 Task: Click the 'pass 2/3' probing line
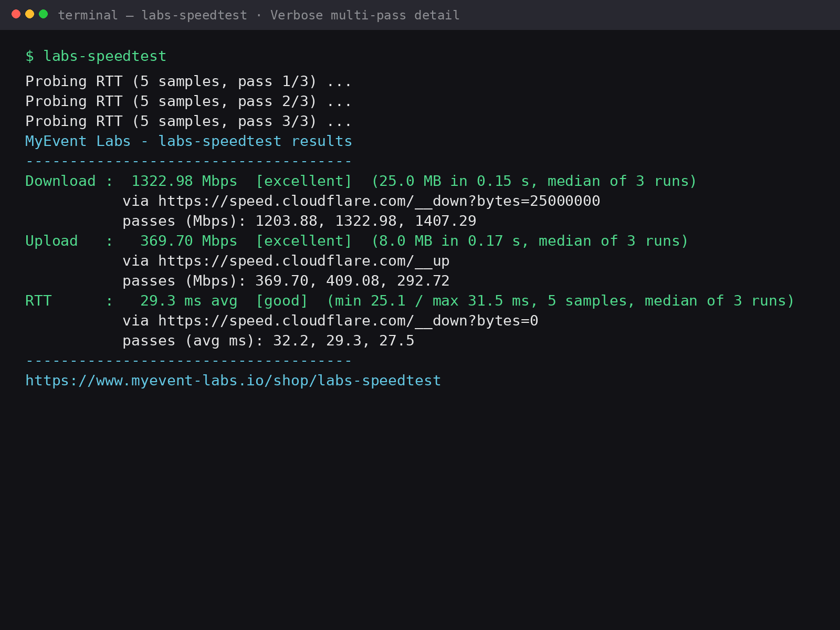(188, 101)
